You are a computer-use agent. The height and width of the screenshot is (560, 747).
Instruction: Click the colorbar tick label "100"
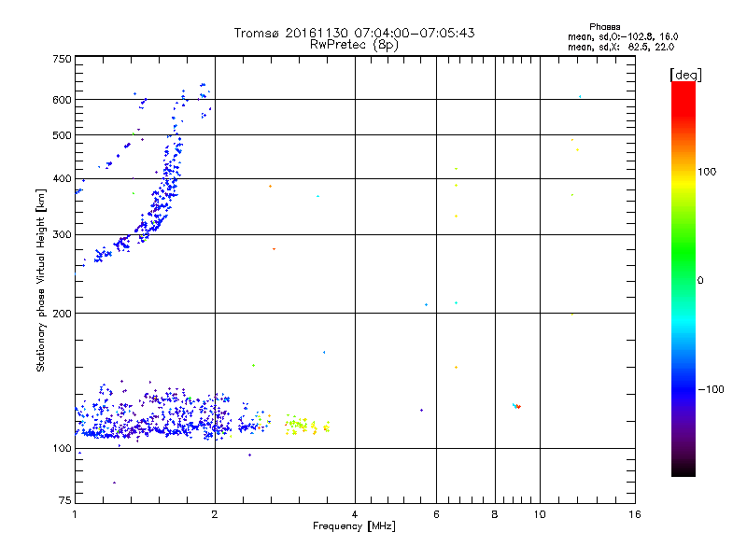[707, 172]
